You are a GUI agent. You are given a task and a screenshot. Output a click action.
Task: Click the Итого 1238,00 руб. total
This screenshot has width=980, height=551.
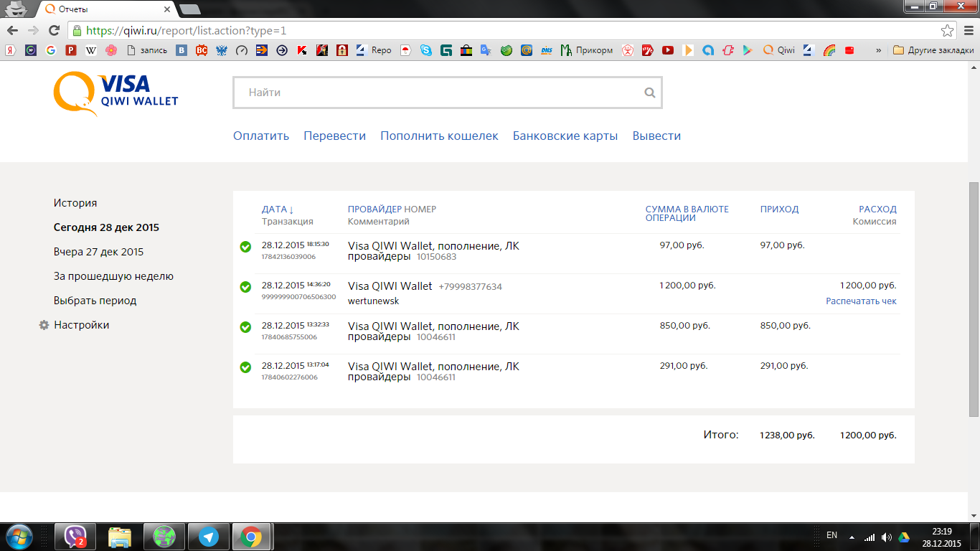(787, 435)
